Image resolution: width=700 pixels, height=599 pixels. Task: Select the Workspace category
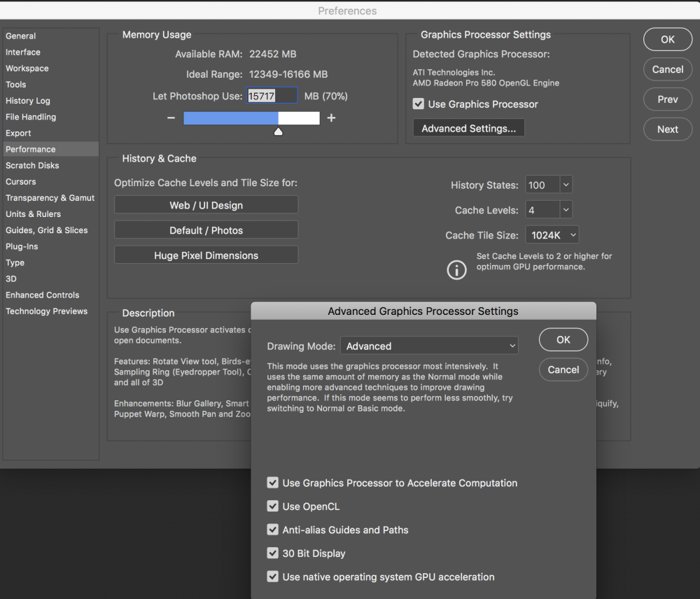click(27, 69)
